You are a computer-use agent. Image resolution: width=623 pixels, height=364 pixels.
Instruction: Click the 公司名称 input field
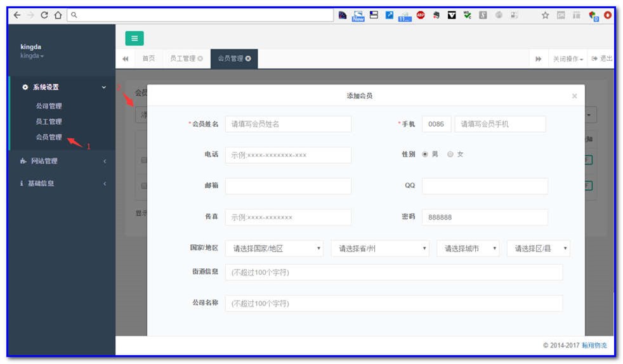tap(394, 304)
